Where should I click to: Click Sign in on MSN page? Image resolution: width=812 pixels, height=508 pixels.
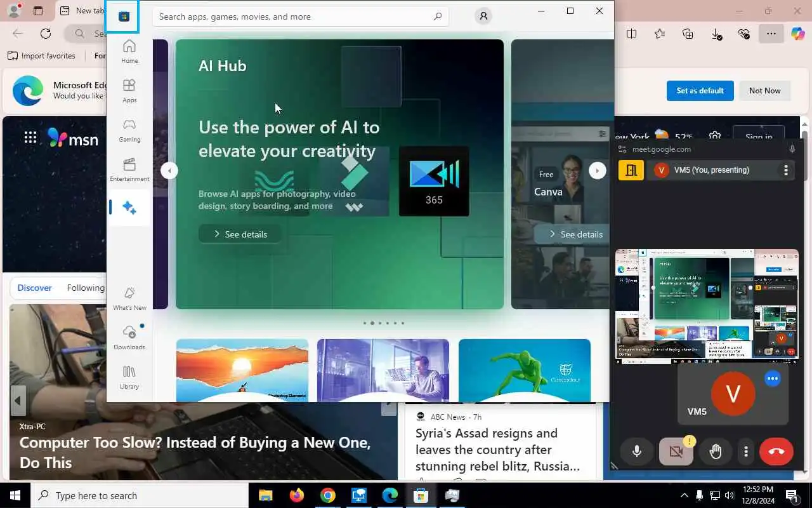[x=759, y=137]
